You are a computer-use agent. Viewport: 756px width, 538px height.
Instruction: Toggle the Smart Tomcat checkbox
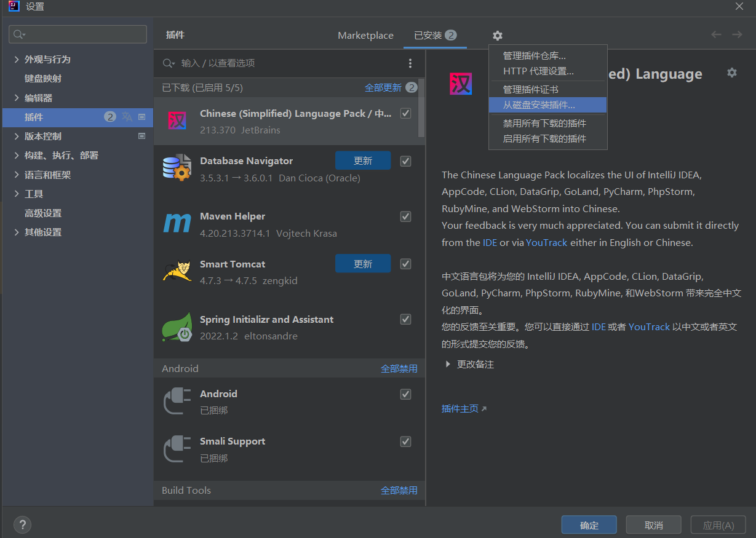pyautogui.click(x=405, y=264)
